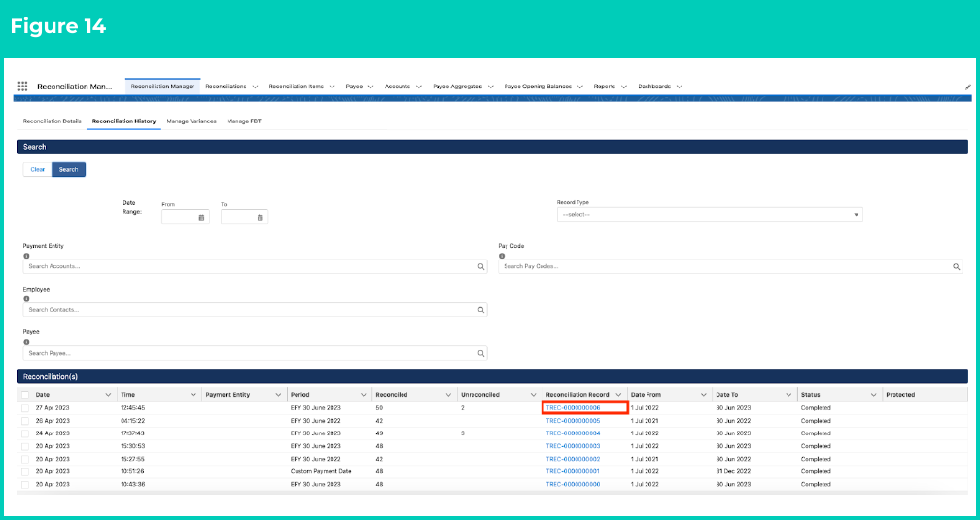
Task: Expand the Dashboards nav dropdown arrow
Action: click(x=679, y=87)
